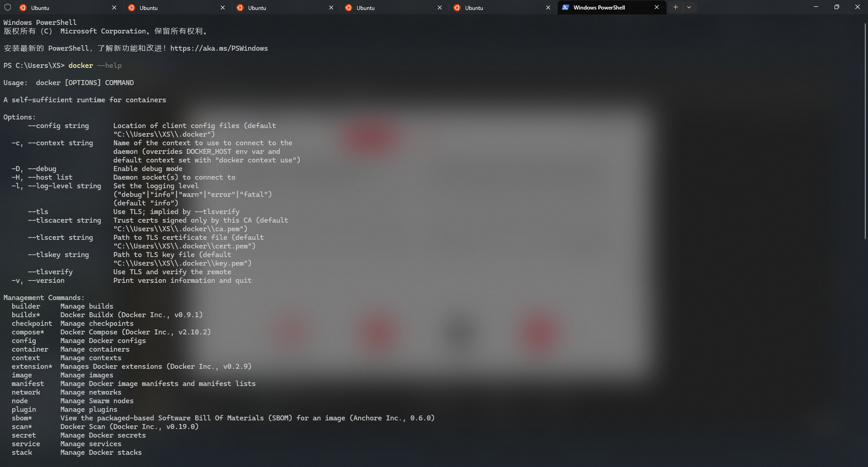Click the '--version' option
The height and width of the screenshot is (467, 868).
tap(46, 280)
